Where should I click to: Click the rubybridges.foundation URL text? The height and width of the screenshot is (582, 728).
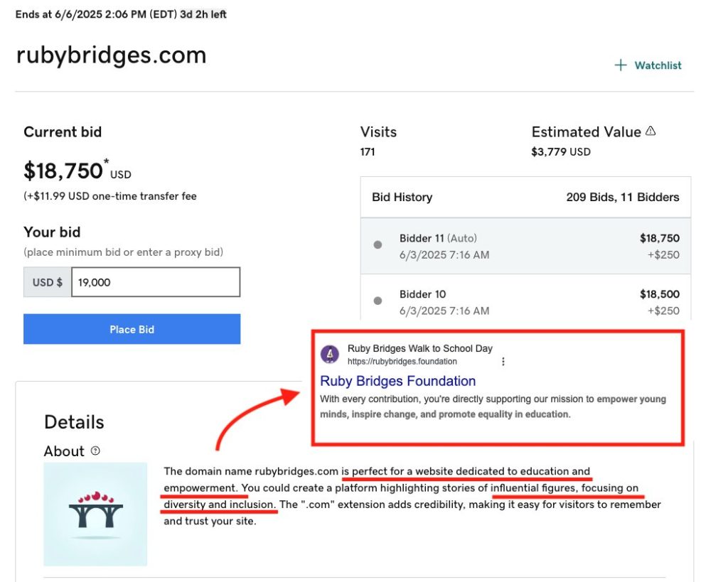[402, 362]
